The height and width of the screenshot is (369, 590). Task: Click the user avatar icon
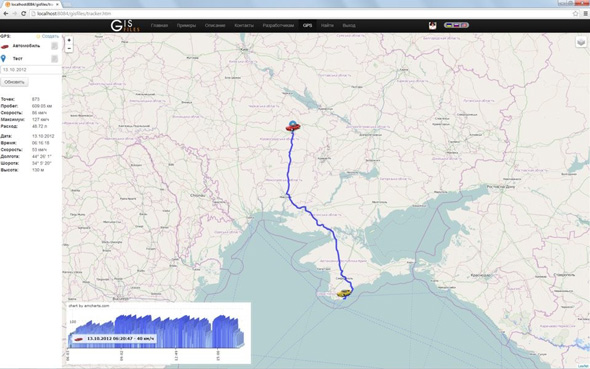433,26
